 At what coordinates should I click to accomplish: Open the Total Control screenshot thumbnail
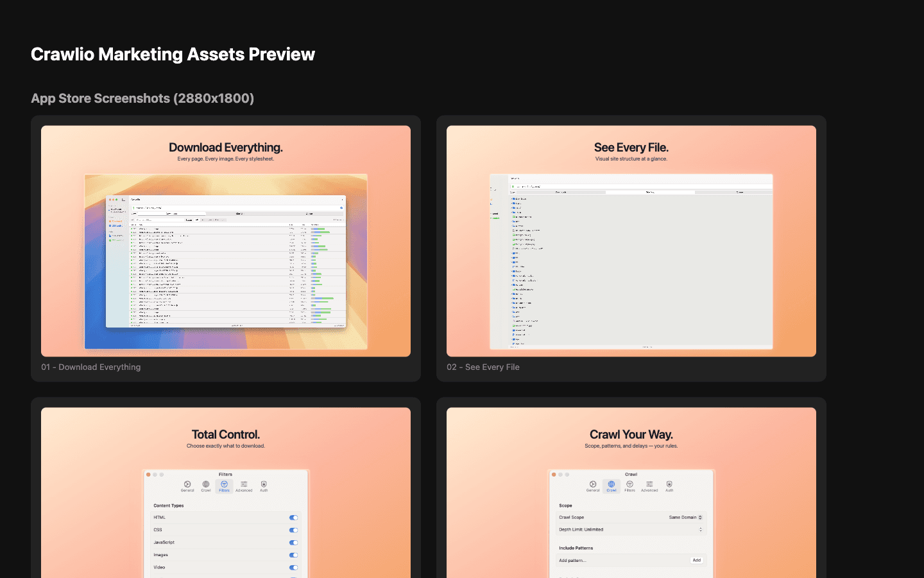tap(226, 493)
